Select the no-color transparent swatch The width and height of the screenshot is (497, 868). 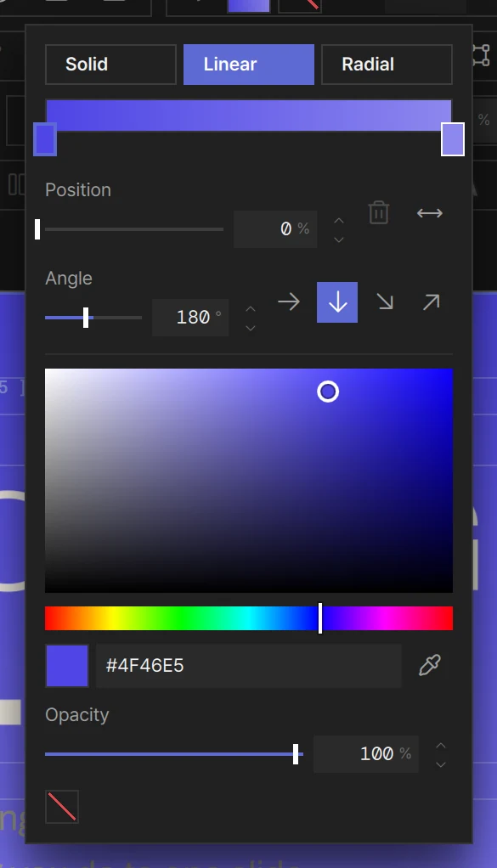coord(61,807)
